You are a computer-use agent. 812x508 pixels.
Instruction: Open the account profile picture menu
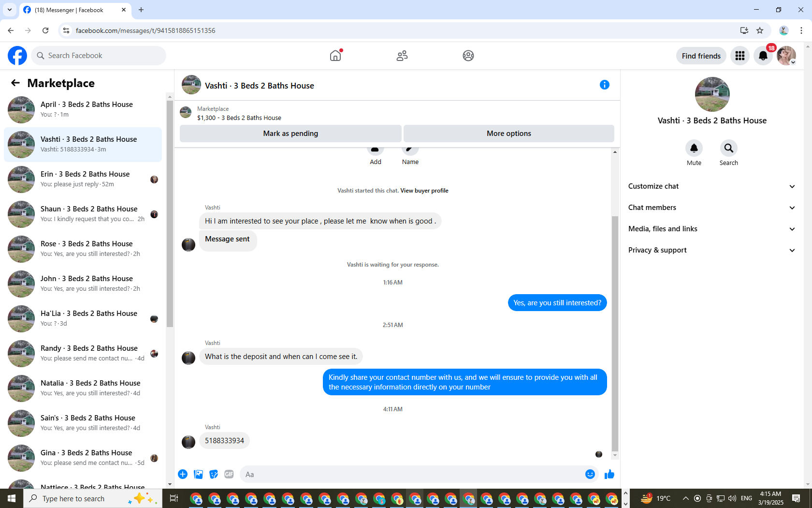click(786, 56)
